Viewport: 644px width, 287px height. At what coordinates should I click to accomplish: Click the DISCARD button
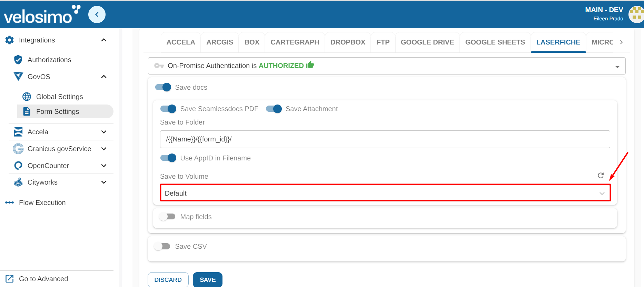click(x=168, y=280)
